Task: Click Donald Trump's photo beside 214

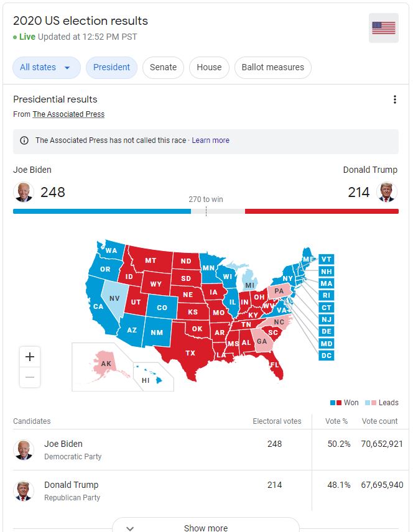Action: coord(387,192)
